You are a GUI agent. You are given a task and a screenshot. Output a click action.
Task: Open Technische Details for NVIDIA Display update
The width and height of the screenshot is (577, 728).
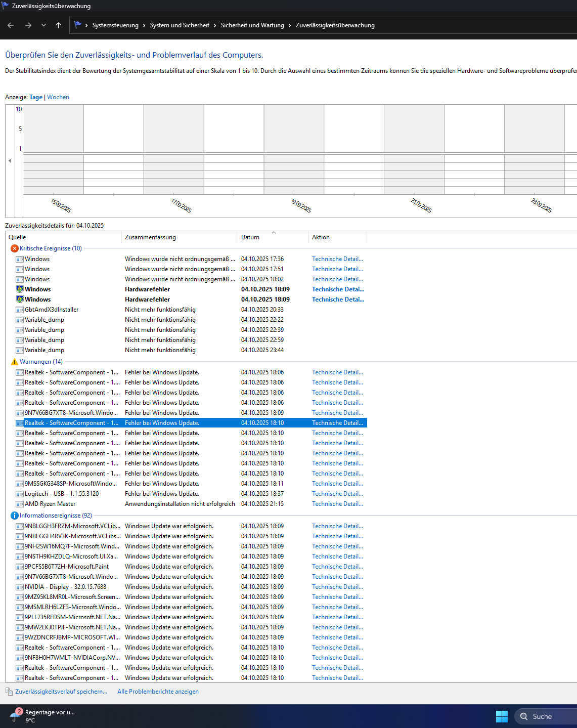coord(337,587)
